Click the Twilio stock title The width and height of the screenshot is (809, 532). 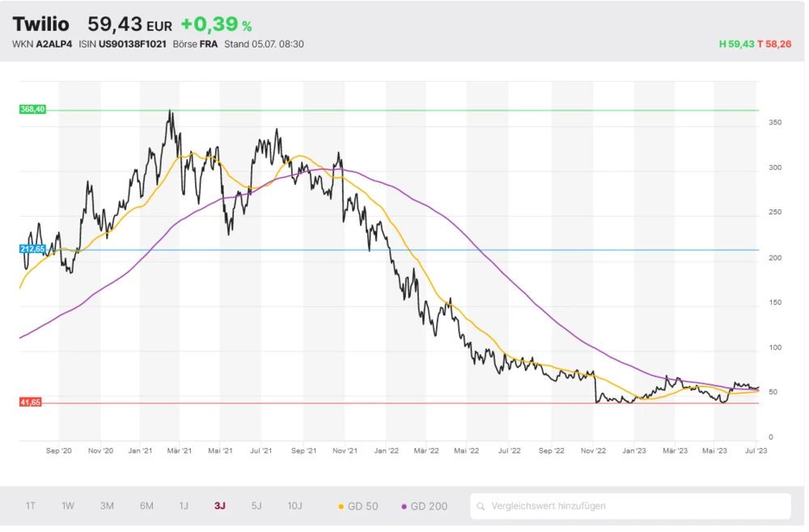(40, 24)
